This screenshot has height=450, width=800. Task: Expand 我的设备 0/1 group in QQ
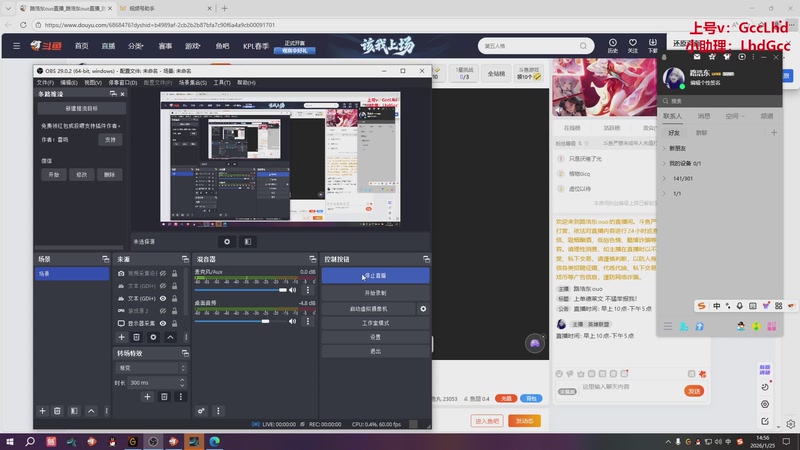coord(664,164)
